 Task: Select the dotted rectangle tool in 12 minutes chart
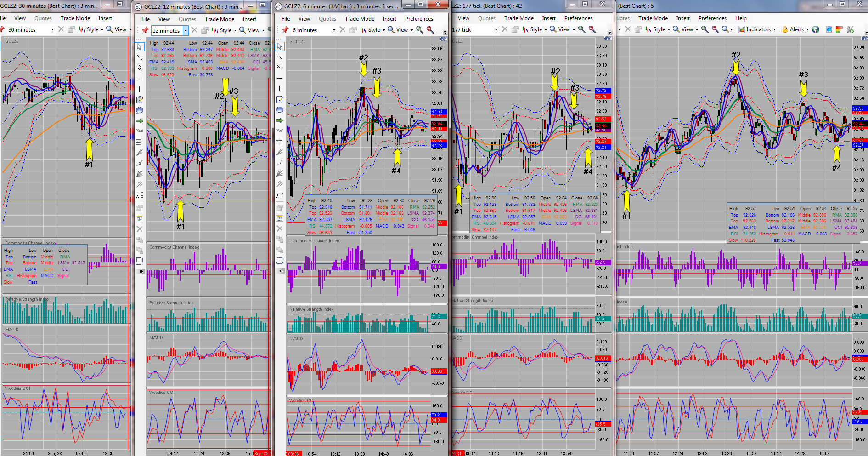coord(140,261)
